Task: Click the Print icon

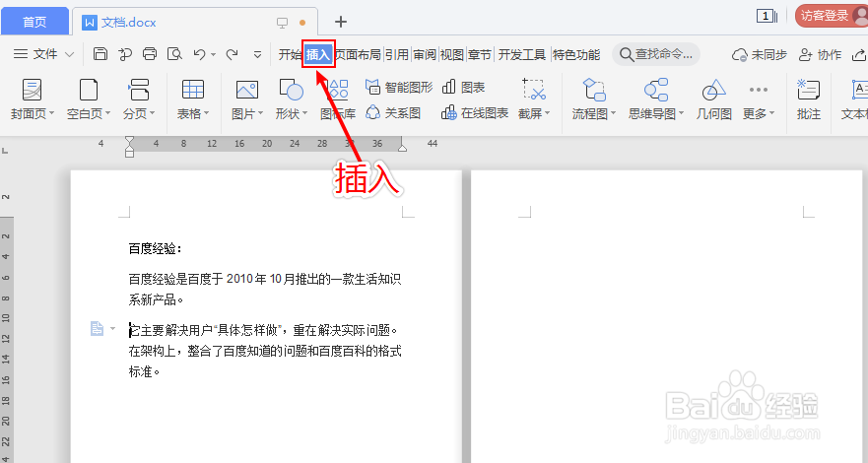Action: (x=150, y=53)
